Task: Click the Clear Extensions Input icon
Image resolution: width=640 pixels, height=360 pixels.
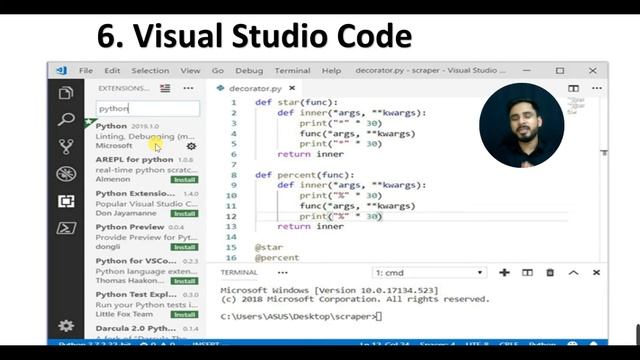Action: pos(165,88)
